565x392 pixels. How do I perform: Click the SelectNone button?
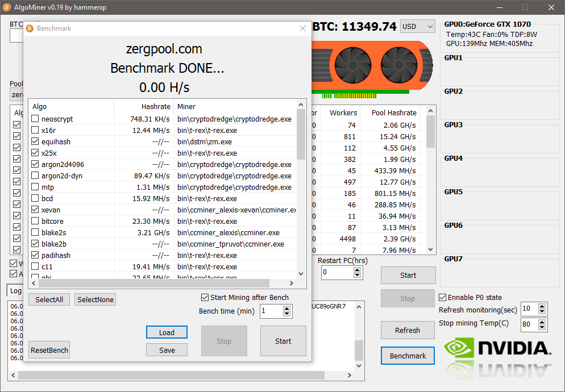coord(95,299)
